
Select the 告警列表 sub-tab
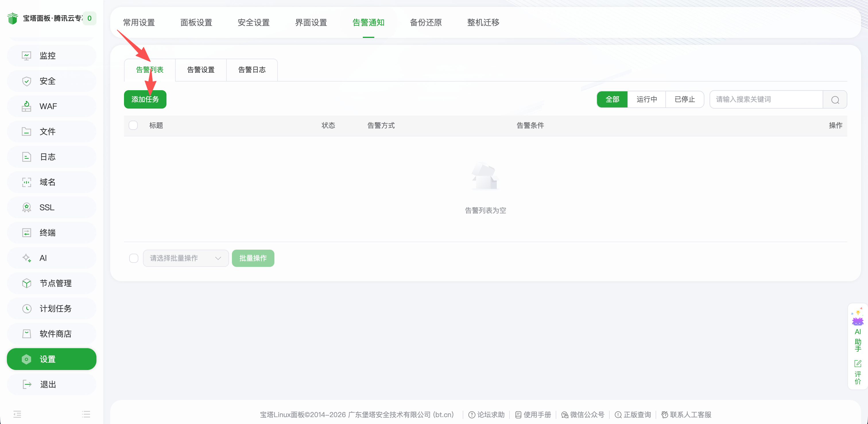click(150, 70)
